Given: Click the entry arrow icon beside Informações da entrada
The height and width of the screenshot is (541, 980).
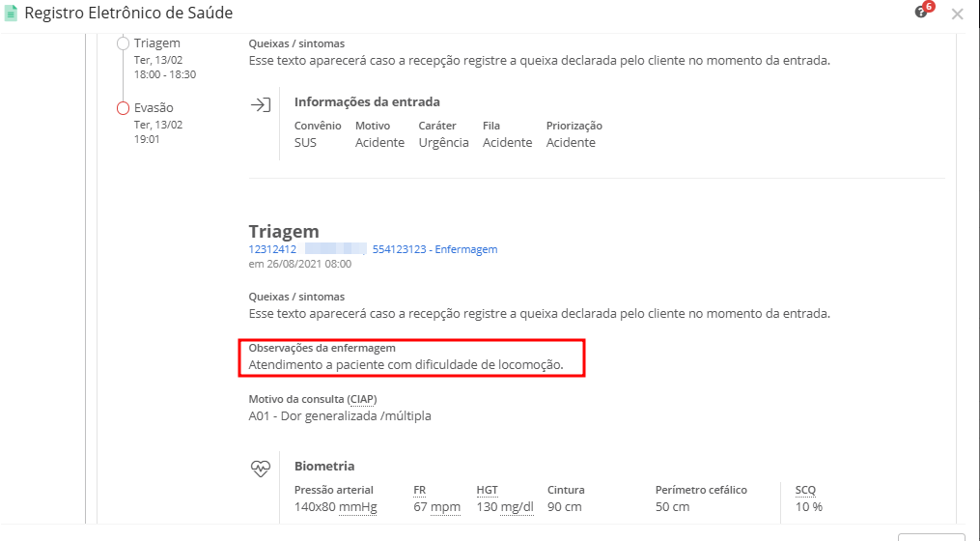Looking at the screenshot, I should (x=261, y=105).
